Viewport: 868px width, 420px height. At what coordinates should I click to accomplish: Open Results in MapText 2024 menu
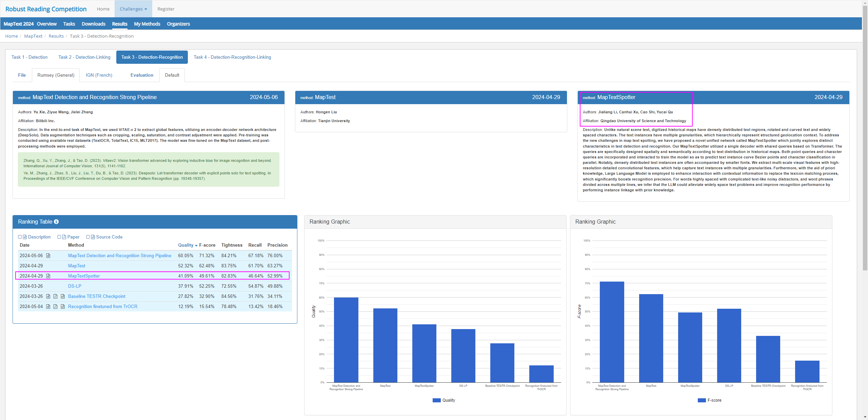click(120, 24)
